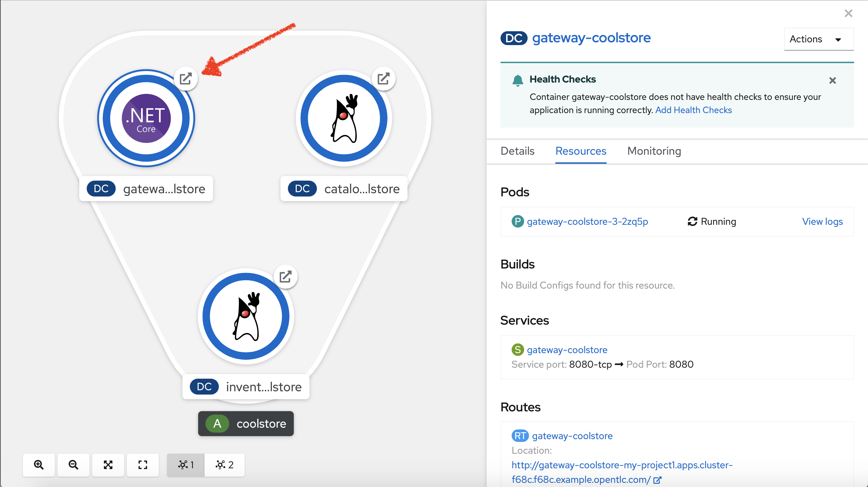Open the gateway-coolstore service link

[567, 350]
